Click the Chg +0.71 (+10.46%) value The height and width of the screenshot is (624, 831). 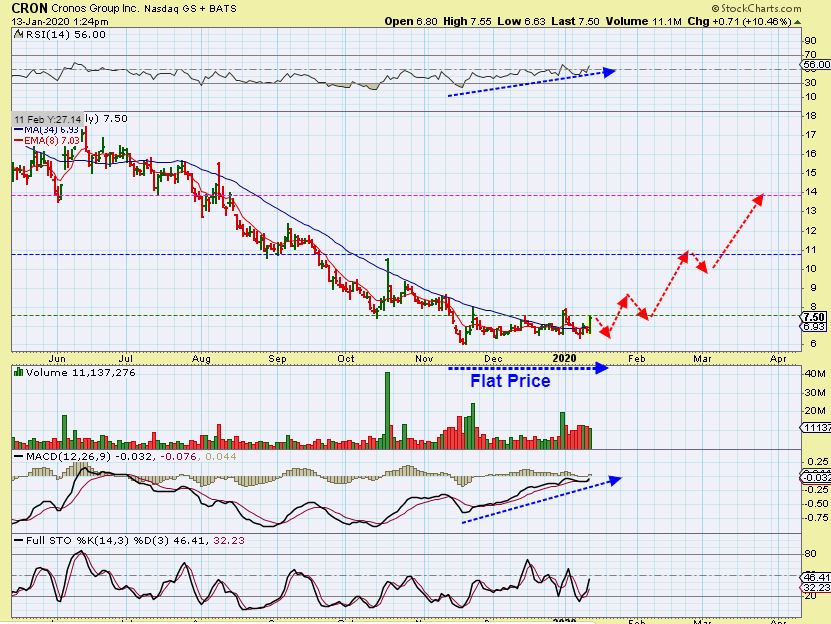click(x=739, y=22)
